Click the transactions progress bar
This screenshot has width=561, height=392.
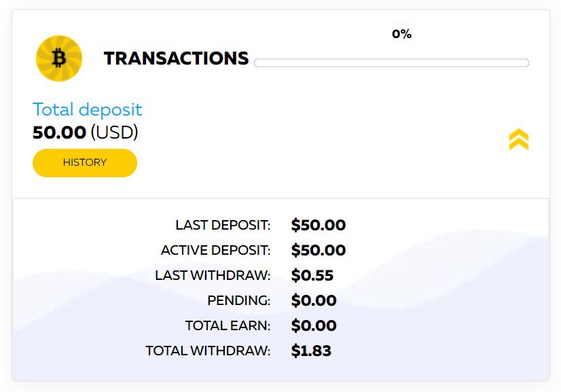pos(391,63)
